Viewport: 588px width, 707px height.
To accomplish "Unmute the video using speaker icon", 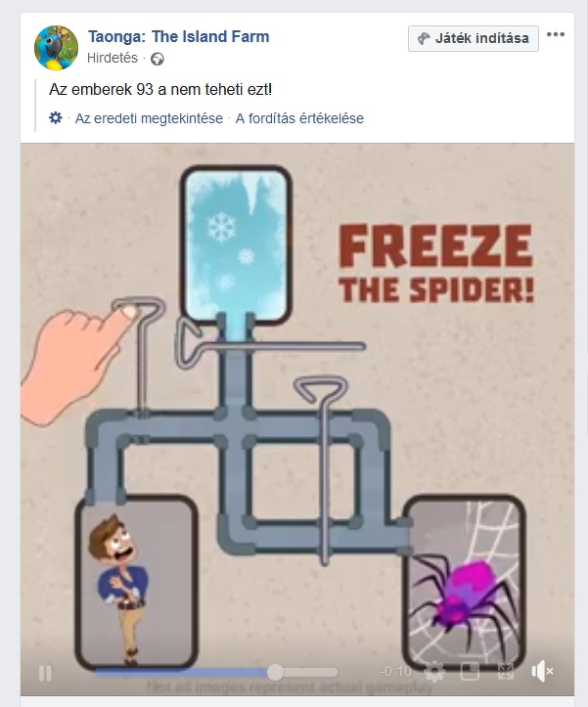I will tap(542, 672).
